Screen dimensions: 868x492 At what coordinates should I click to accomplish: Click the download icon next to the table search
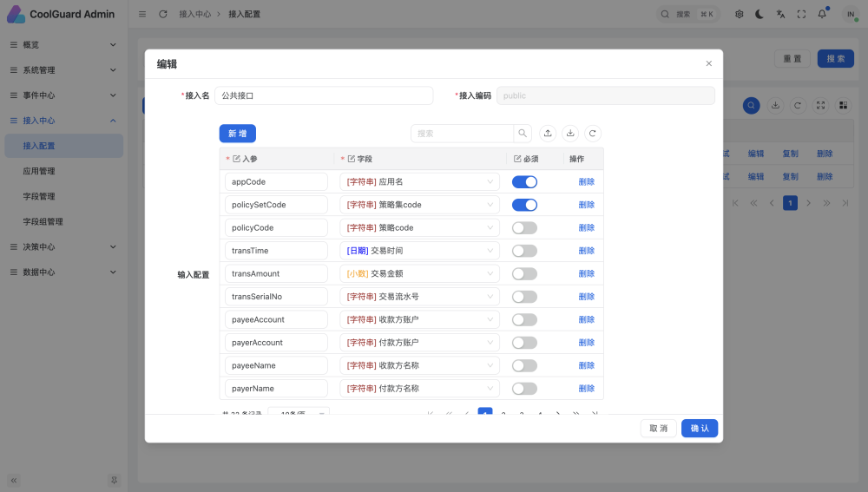(x=570, y=134)
